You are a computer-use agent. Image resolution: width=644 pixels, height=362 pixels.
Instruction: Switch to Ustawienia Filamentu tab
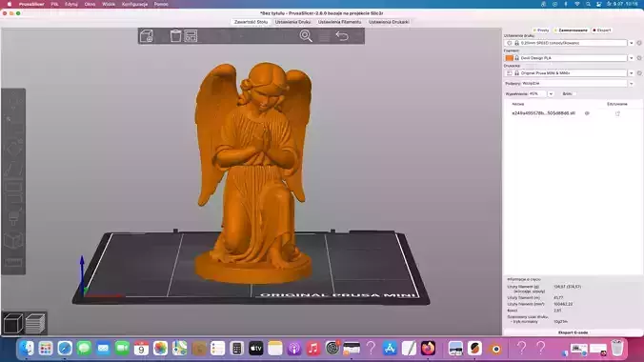340,22
